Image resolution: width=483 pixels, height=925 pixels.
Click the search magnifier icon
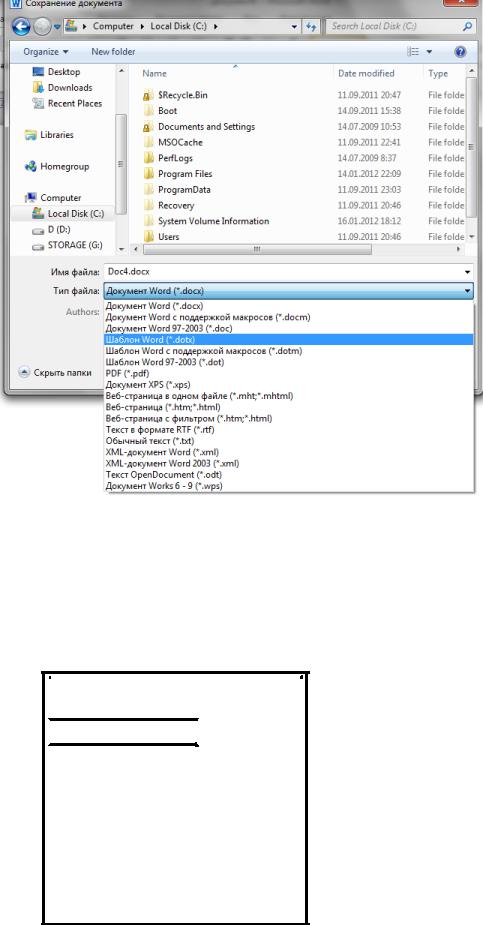pos(467,27)
